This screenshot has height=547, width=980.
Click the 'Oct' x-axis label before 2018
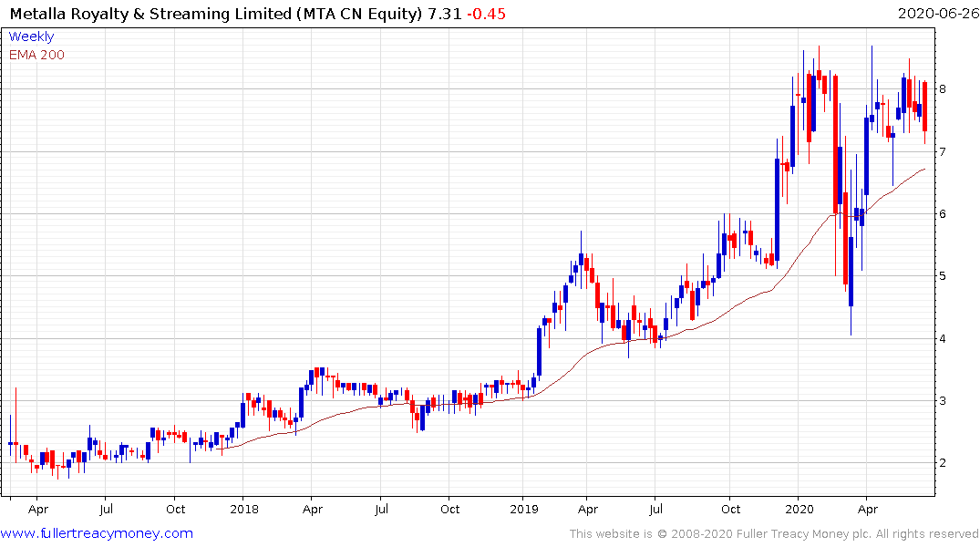pyautogui.click(x=175, y=509)
